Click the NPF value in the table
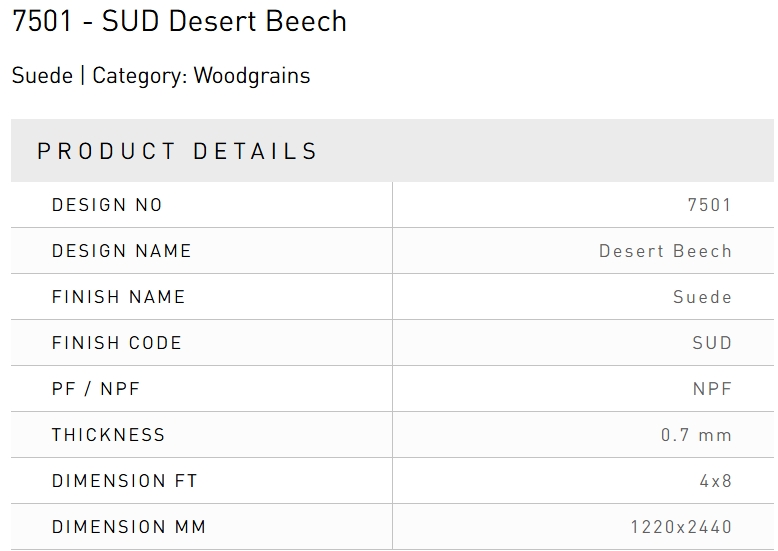 click(712, 389)
